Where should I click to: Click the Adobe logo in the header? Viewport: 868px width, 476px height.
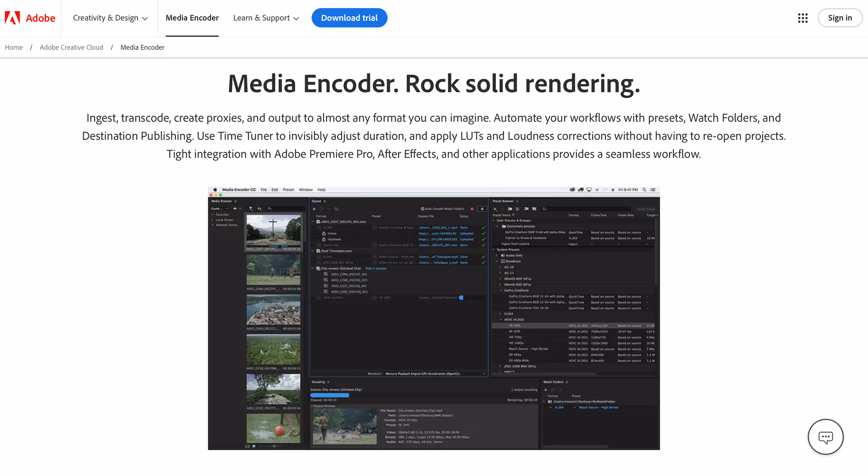[x=30, y=18]
